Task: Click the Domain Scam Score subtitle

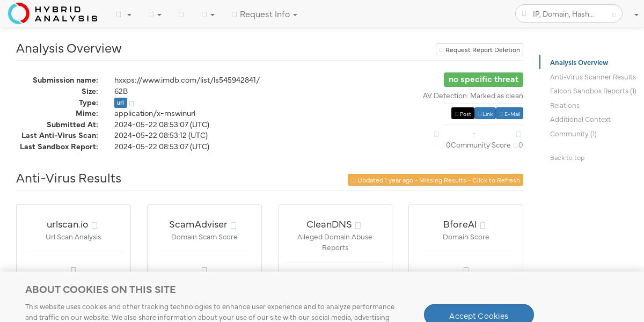Action: (204, 237)
